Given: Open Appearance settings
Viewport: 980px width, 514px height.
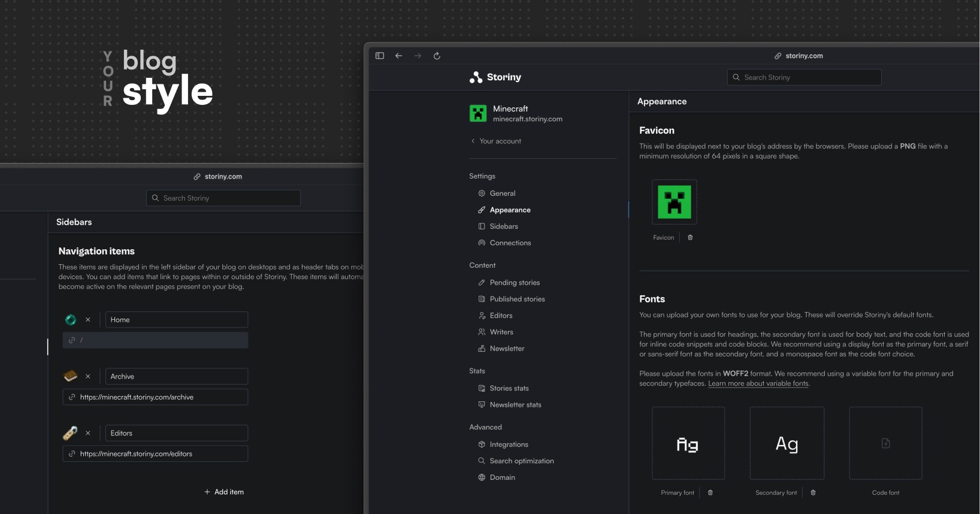Looking at the screenshot, I should pyautogui.click(x=504, y=210).
